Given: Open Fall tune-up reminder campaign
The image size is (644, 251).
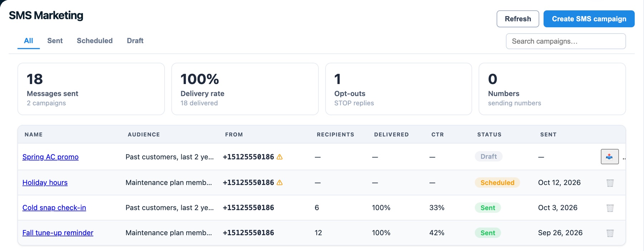Looking at the screenshot, I should (x=58, y=233).
